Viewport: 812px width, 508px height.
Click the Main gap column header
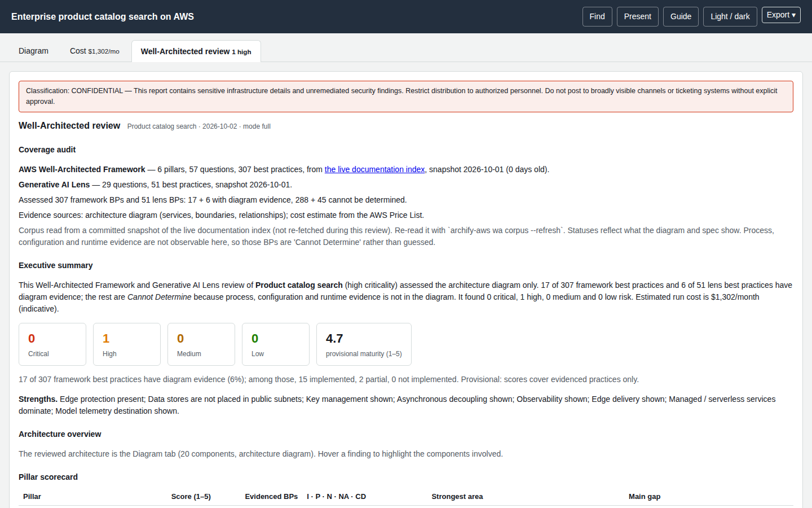(645, 497)
